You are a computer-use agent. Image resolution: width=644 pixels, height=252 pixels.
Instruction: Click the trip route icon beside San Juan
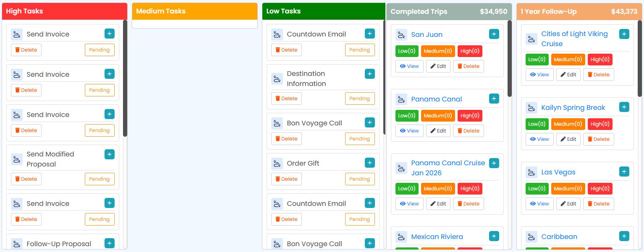pyautogui.click(x=401, y=34)
